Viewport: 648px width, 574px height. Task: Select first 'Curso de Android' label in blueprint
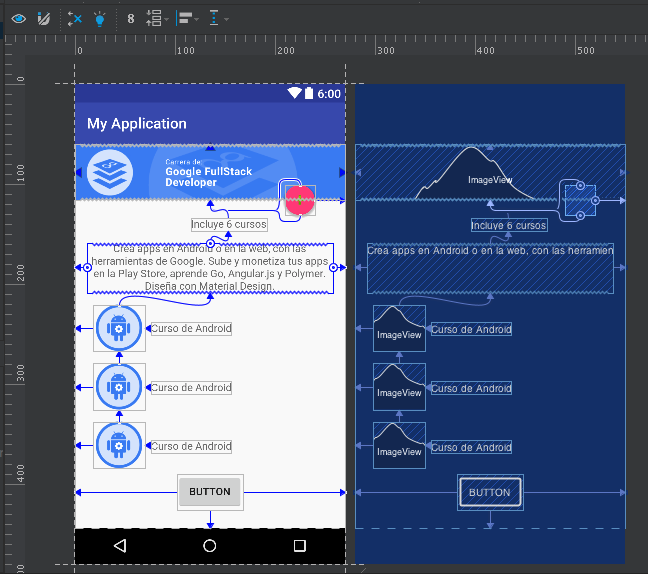coord(471,329)
